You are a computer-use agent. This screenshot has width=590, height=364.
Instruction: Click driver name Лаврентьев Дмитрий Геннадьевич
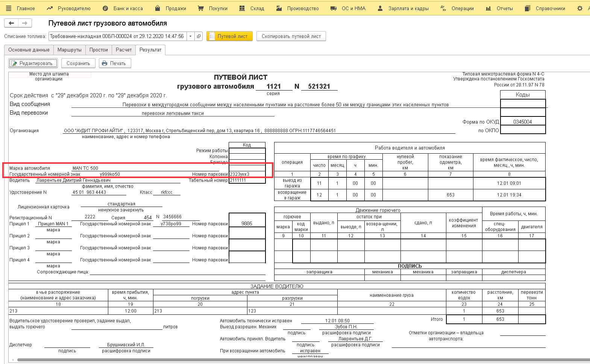pyautogui.click(x=73, y=180)
